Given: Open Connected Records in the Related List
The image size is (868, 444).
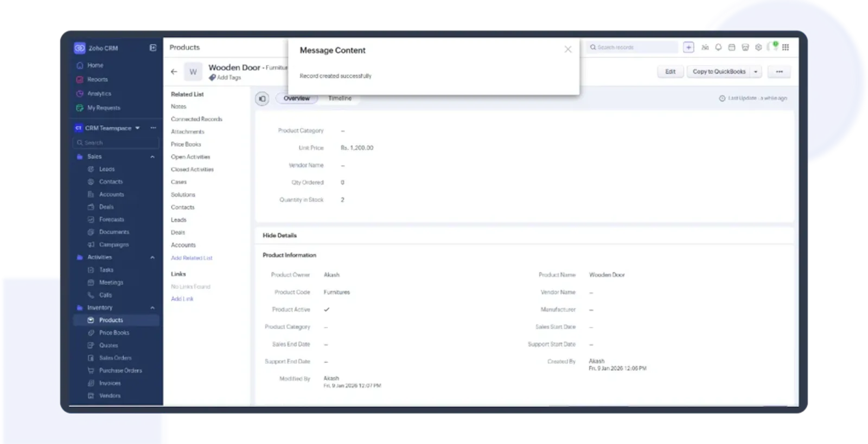Looking at the screenshot, I should (196, 119).
